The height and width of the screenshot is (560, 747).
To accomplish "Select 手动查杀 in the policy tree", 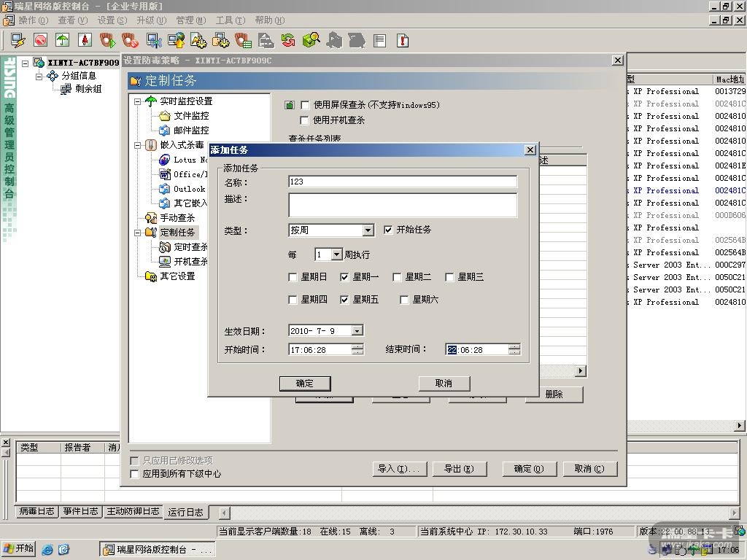I will (x=177, y=218).
